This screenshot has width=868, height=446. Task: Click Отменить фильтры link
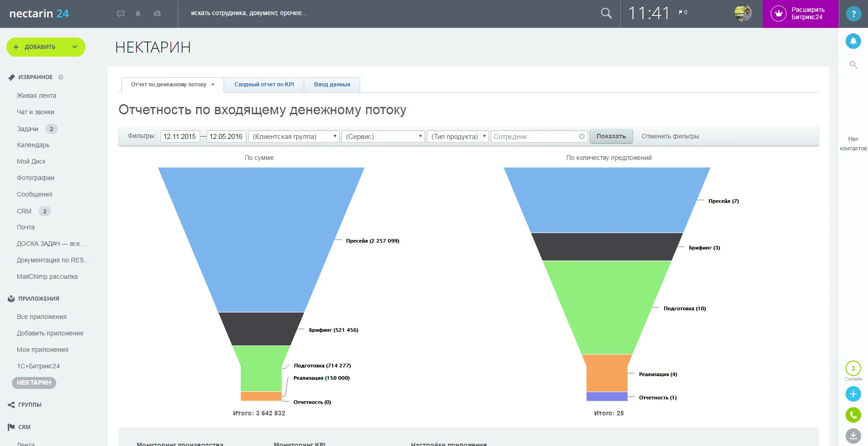[670, 136]
